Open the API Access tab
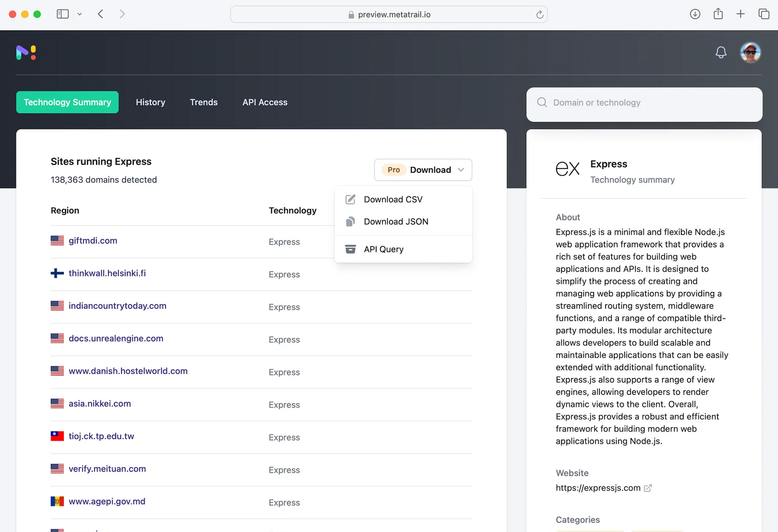Screen dimensions: 778x532 (265, 102)
